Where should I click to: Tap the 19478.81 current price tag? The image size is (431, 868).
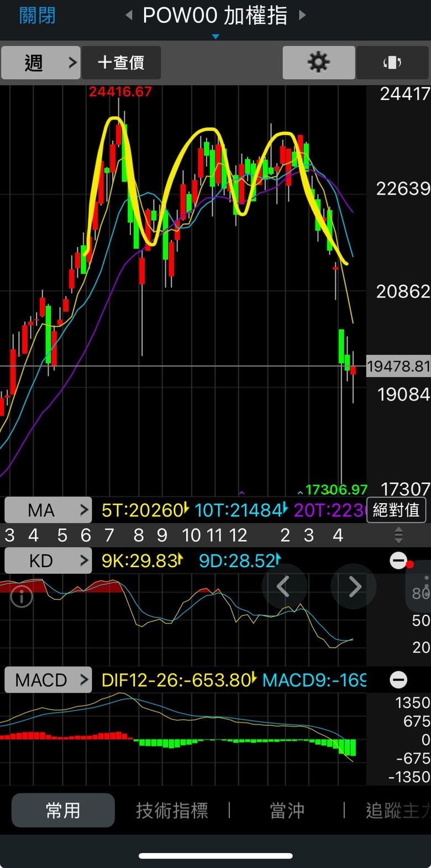pos(398,366)
